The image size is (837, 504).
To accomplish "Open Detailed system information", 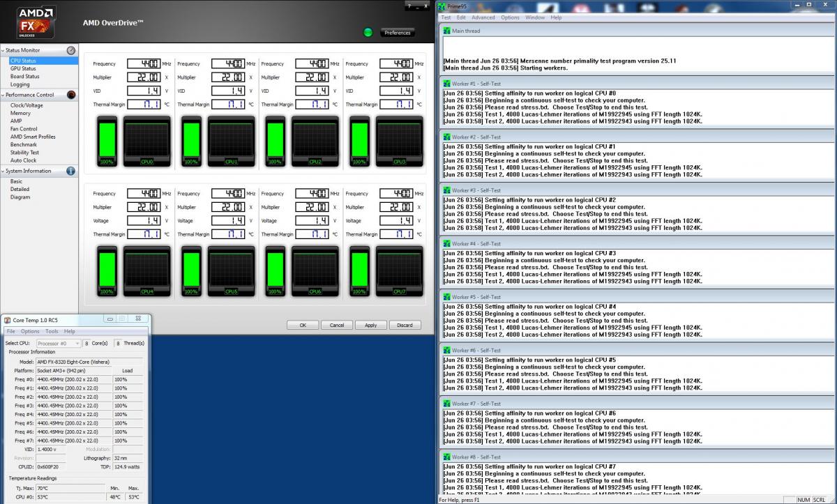I will point(20,189).
